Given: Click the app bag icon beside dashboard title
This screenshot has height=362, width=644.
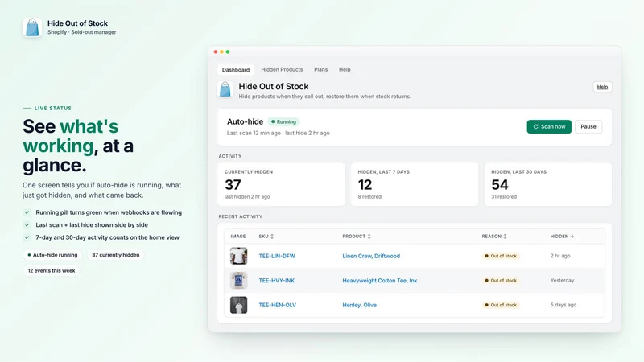Looking at the screenshot, I should [225, 89].
